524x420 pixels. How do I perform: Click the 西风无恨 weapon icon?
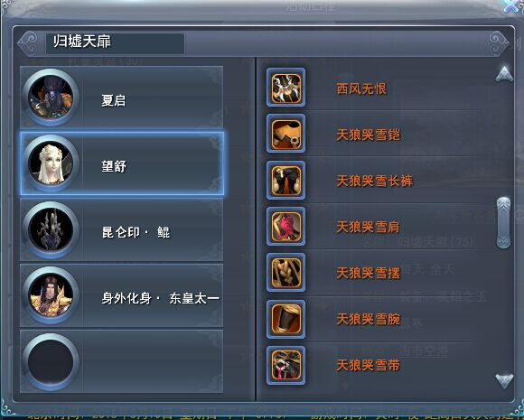(x=285, y=88)
